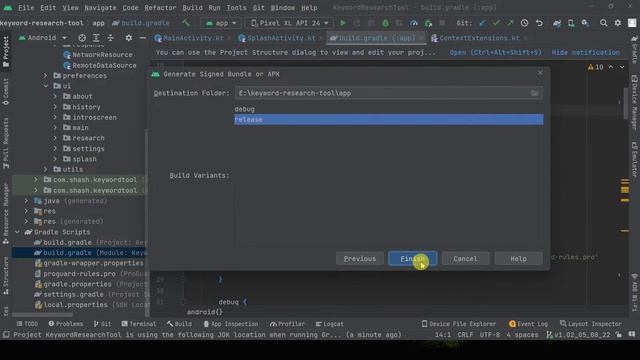Open Android project view dropdown
Viewport: 640px width, 360px height.
(42, 38)
